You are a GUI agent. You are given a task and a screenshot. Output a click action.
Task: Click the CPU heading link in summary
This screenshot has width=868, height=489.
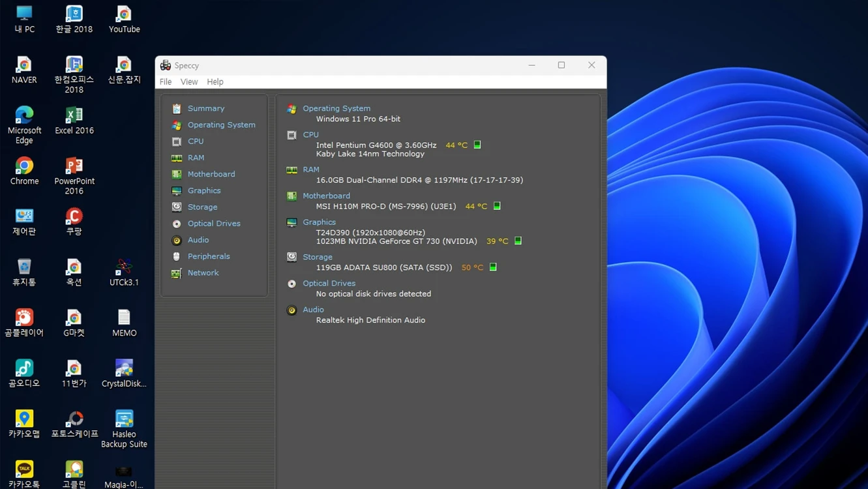coord(310,134)
